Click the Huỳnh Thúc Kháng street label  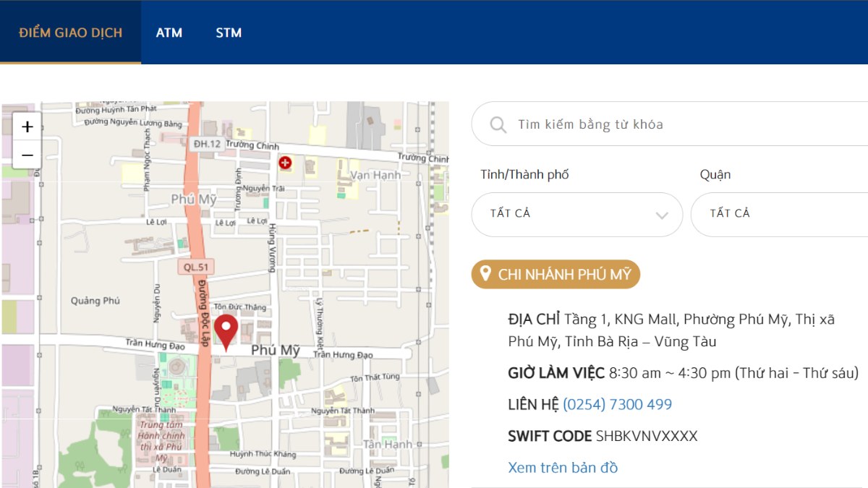[x=263, y=454]
